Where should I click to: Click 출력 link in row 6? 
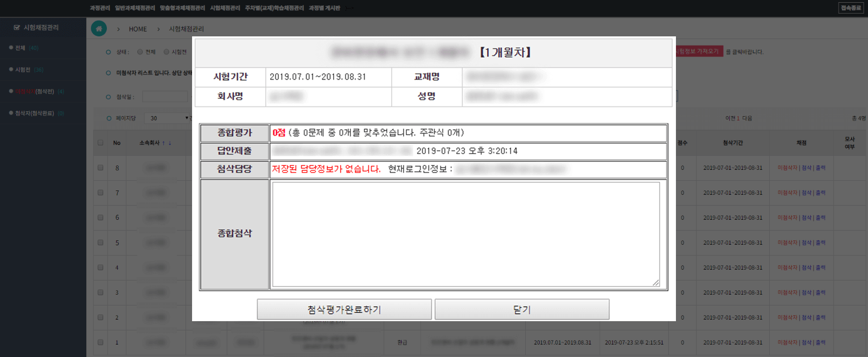point(820,218)
